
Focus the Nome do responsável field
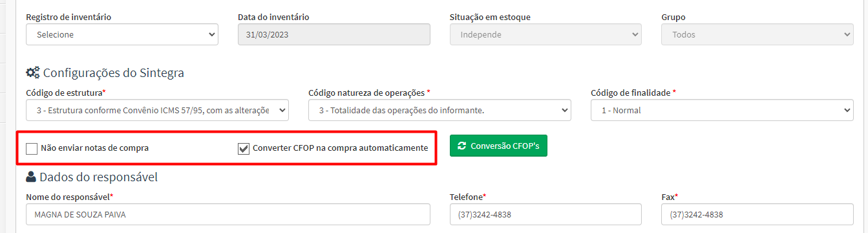pyautogui.click(x=228, y=214)
